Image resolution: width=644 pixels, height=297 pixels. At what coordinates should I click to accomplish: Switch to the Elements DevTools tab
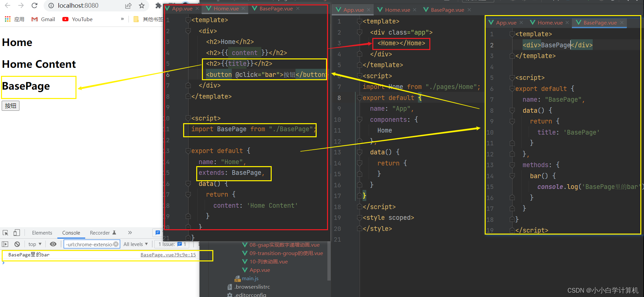(x=42, y=233)
